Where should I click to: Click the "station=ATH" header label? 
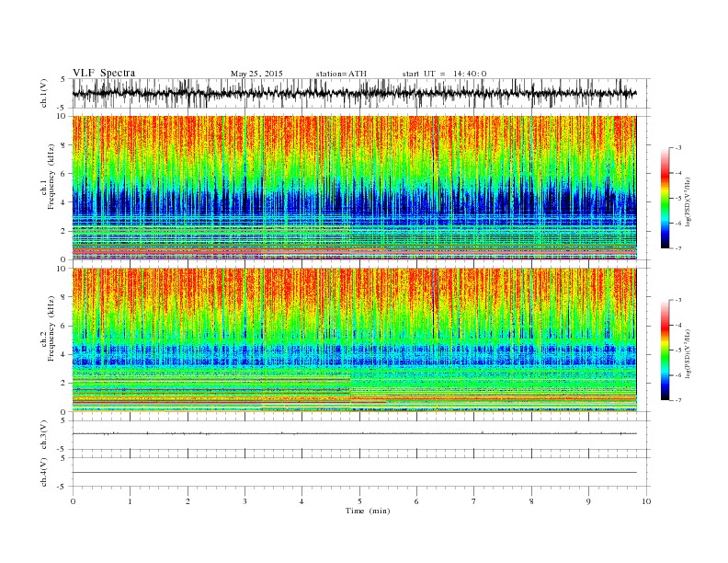pyautogui.click(x=341, y=74)
